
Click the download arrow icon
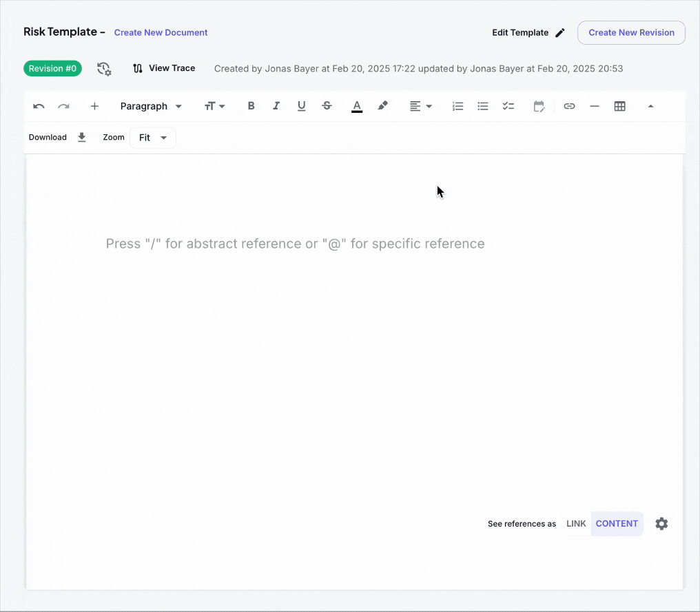pos(81,138)
